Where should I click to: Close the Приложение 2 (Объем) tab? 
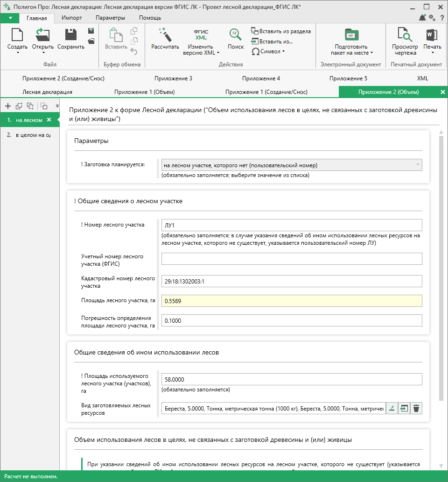(443, 92)
